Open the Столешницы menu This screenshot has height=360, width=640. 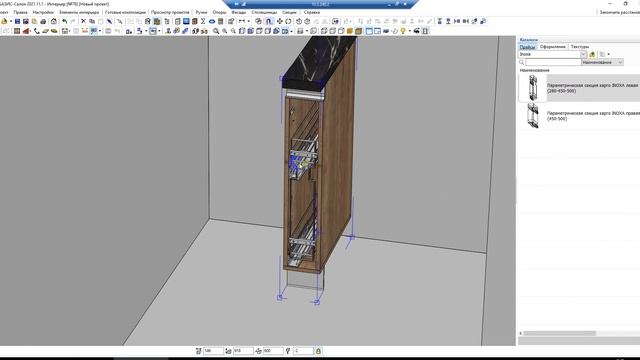click(x=264, y=12)
